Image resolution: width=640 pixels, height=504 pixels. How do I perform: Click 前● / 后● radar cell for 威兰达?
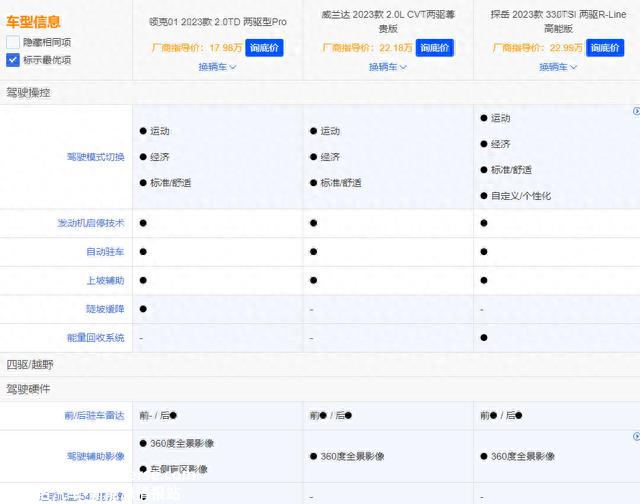pos(331,415)
